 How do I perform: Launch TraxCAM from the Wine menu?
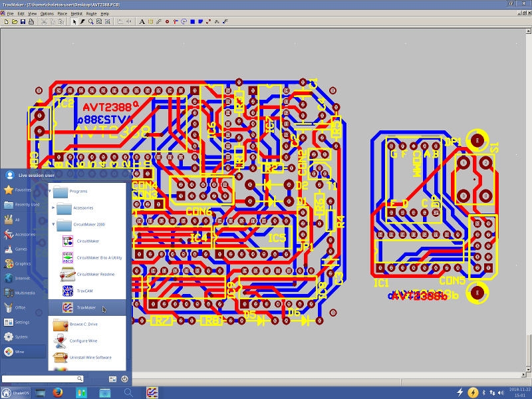(x=86, y=291)
